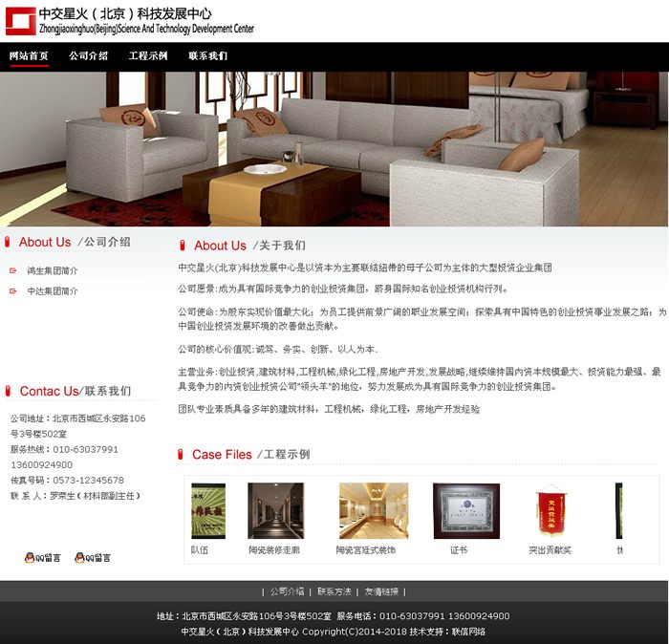The width and height of the screenshot is (669, 644).
Task: Click the arrow icon beside 中达集团简介
Action: pyautogui.click(x=13, y=290)
